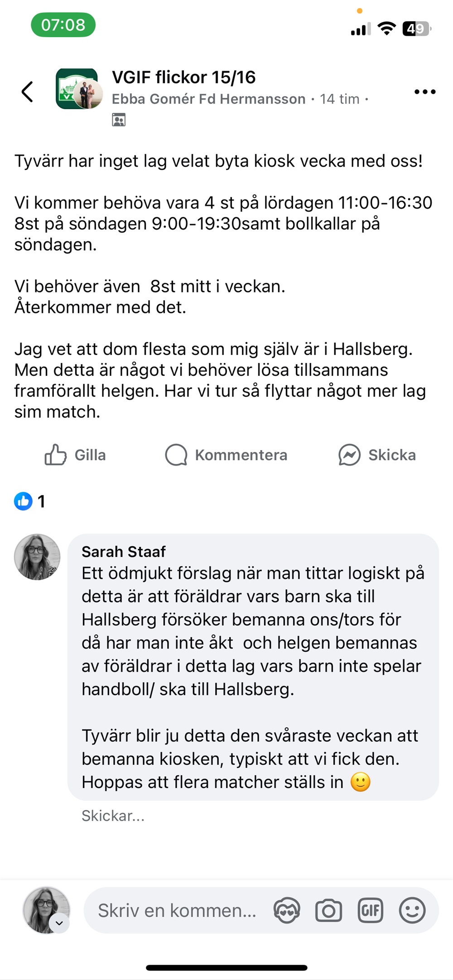This screenshot has height=980, width=453.
Task: Tap the VGIF group profile picture
Action: tap(77, 89)
